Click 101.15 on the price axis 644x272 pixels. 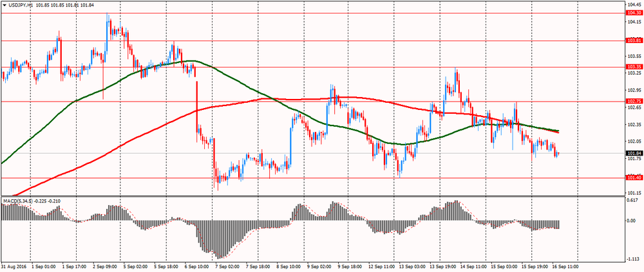[635, 193]
